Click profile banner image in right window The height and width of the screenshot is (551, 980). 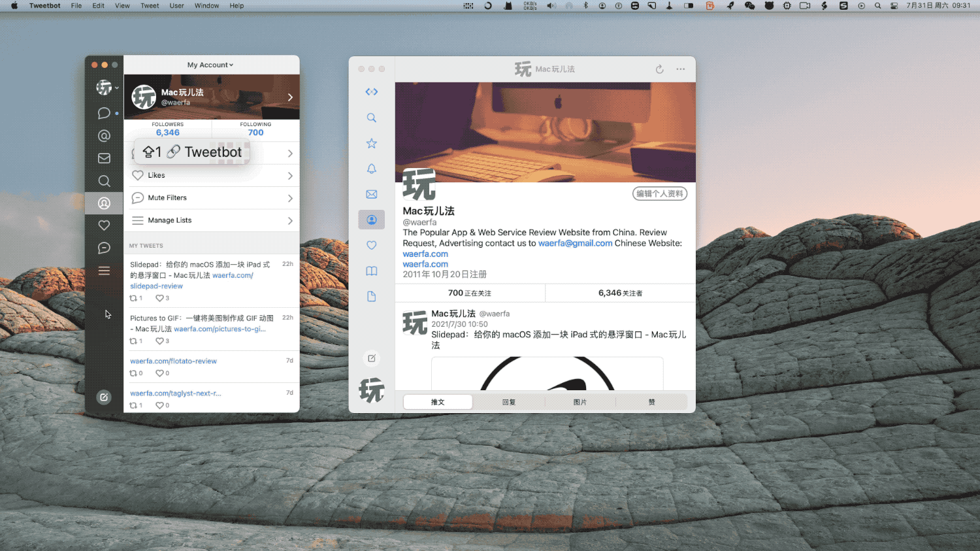click(546, 132)
